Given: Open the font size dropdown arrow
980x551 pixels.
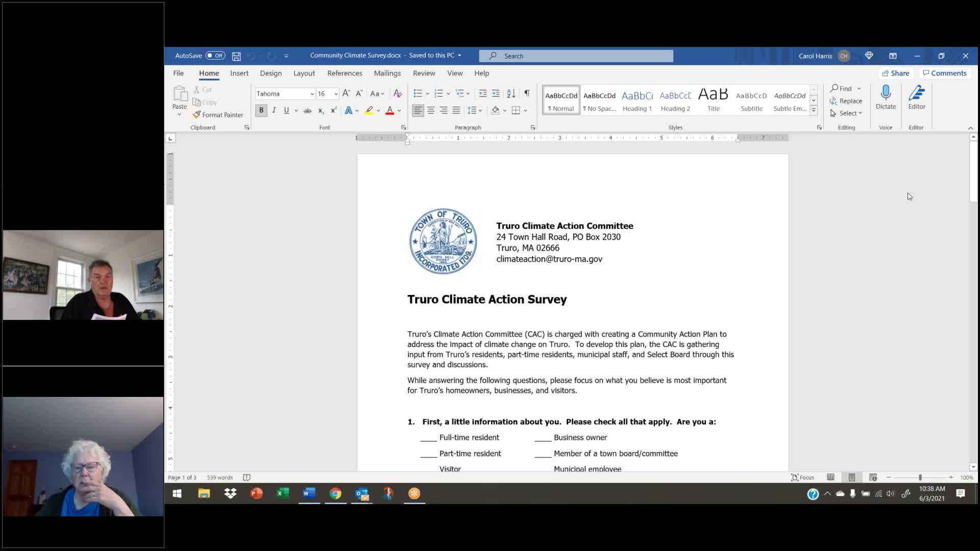Looking at the screenshot, I should 335,94.
